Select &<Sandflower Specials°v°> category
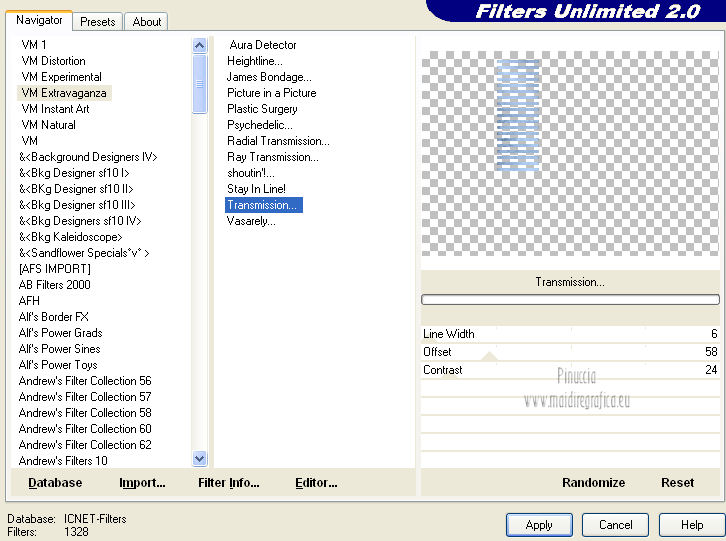Image resolution: width=726 pixels, height=541 pixels. click(x=84, y=253)
